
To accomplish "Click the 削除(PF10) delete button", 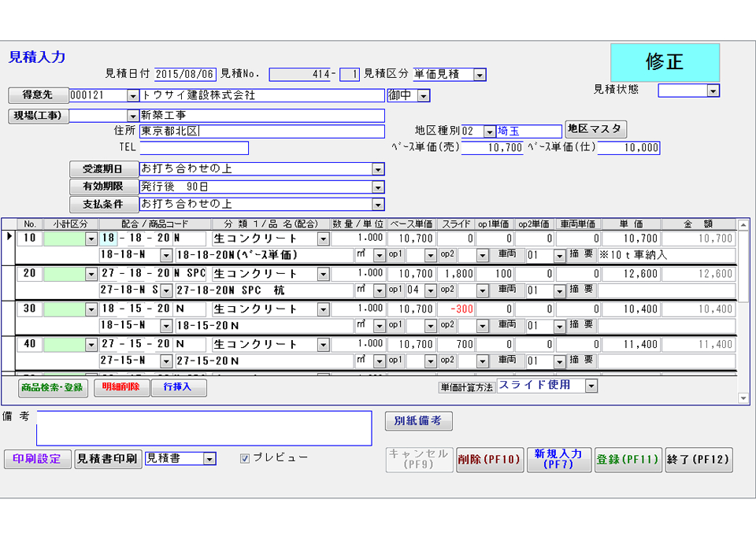I will 489,460.
